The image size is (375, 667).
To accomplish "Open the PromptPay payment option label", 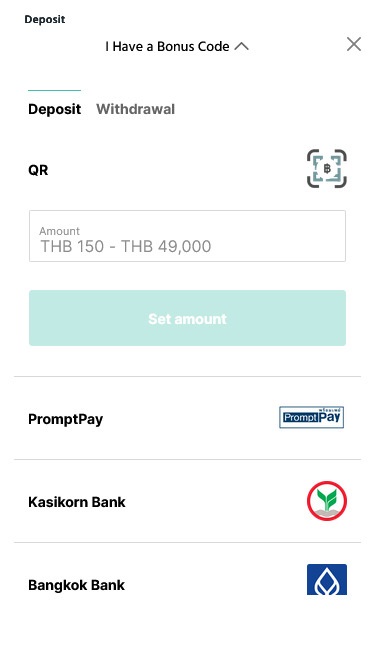I will [x=65, y=419].
